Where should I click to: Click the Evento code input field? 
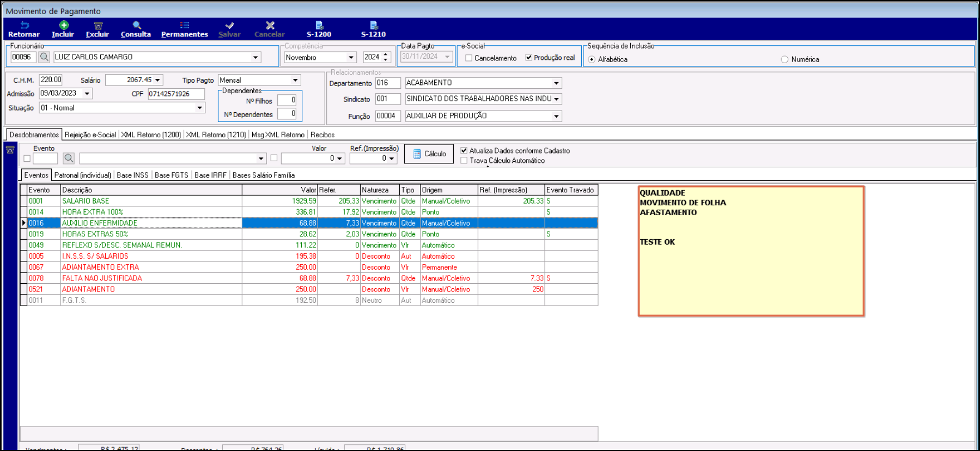pyautogui.click(x=45, y=159)
